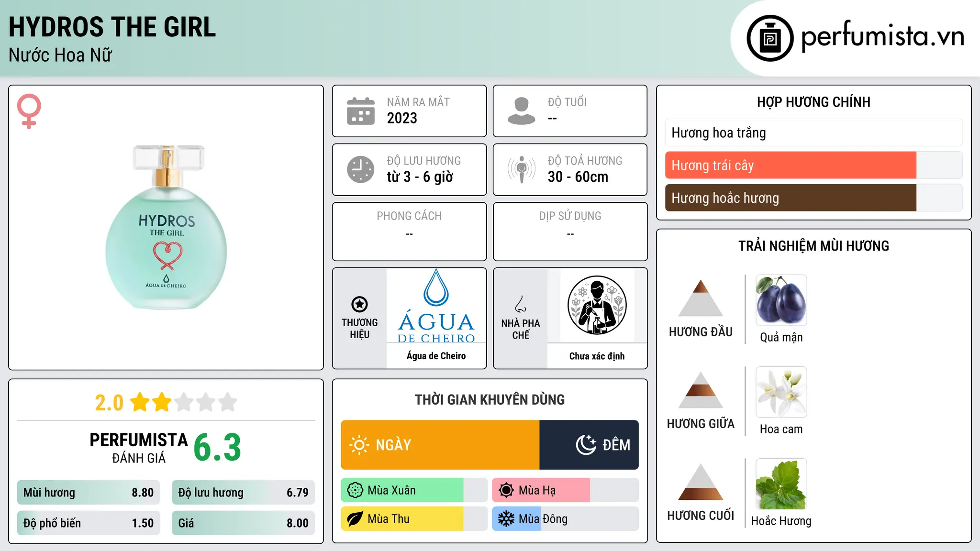Click the person silhouette icon for Độ tuổi
Viewport: 980px width, 551px height.
click(522, 111)
